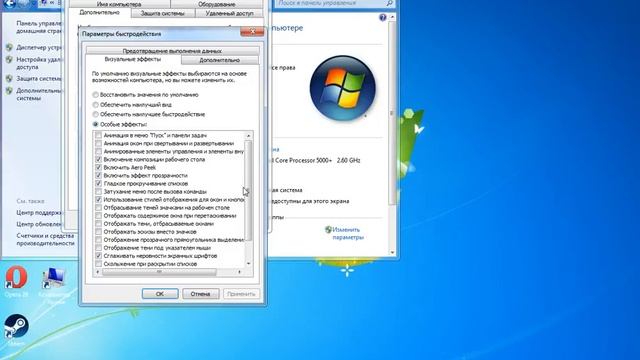The image size is (640, 360).
Task: Select Обеспечить наилучшее быстродействие radio option
Action: click(96, 114)
